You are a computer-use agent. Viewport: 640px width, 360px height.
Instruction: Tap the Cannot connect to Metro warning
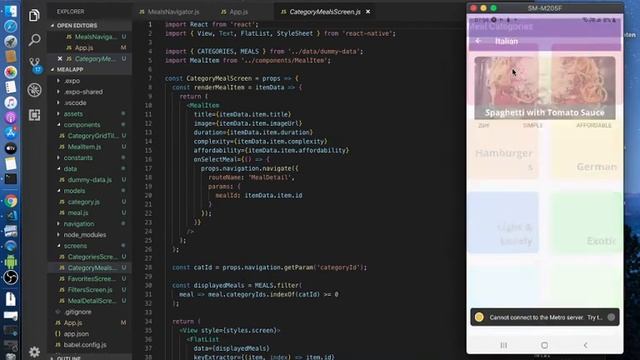(545, 317)
